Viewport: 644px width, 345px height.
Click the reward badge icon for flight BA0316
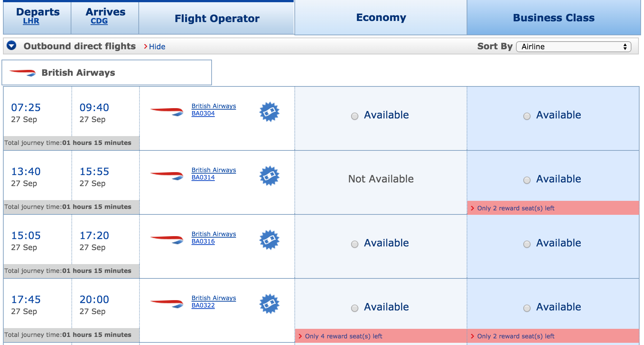(269, 240)
